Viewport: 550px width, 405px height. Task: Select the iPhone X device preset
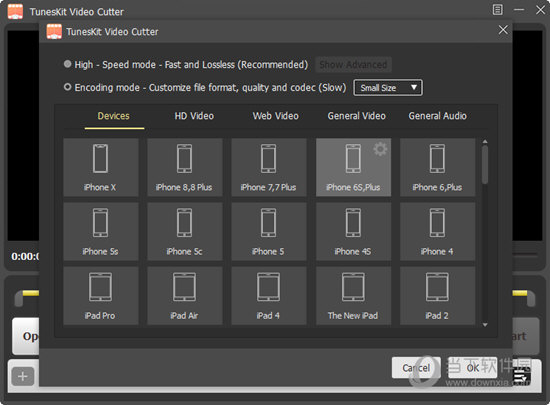pos(101,167)
